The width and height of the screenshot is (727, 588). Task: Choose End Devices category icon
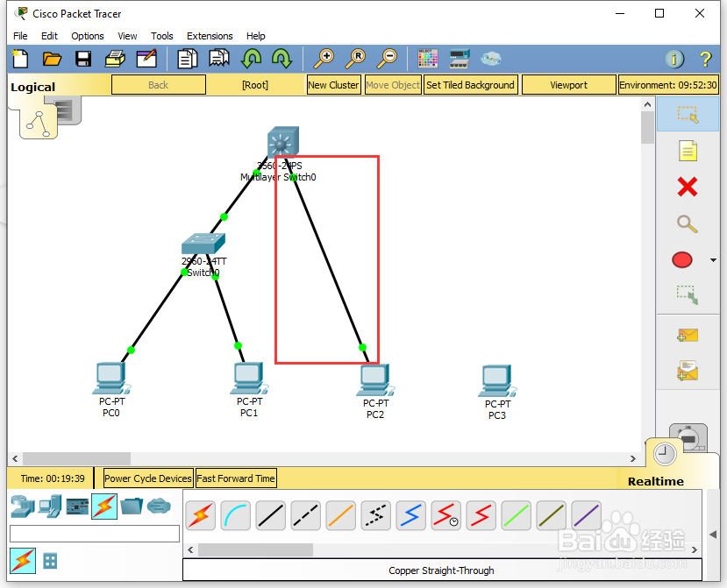[50, 506]
